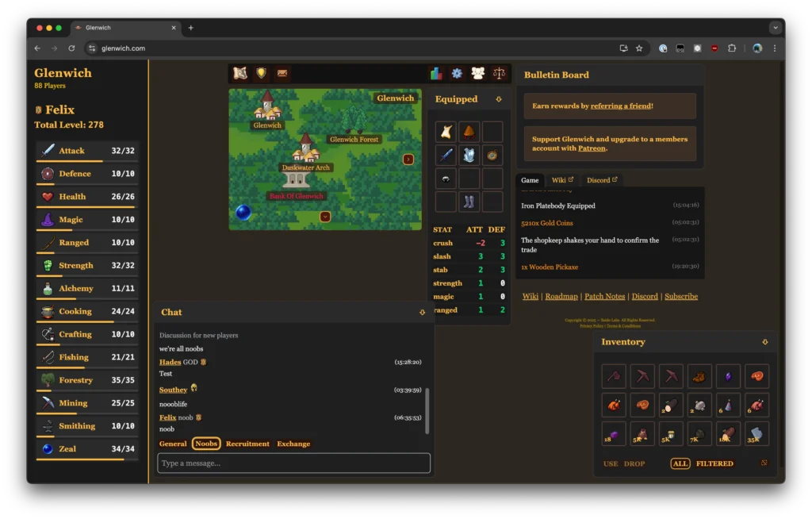The image size is (812, 519).
Task: Click the balance scales icon in toolbar
Action: [499, 74]
